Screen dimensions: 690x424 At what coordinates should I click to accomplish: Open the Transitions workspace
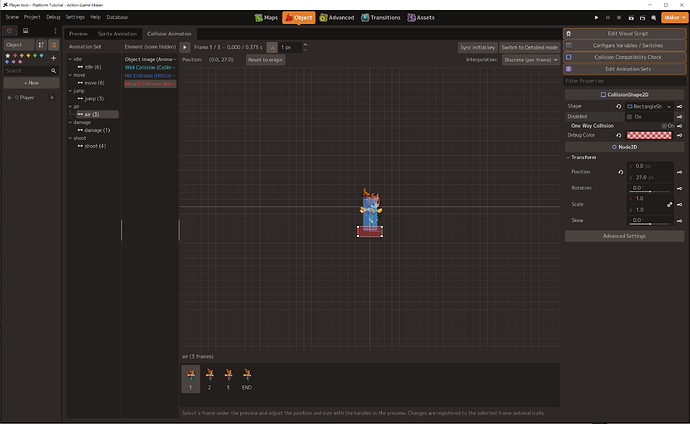[x=381, y=18]
